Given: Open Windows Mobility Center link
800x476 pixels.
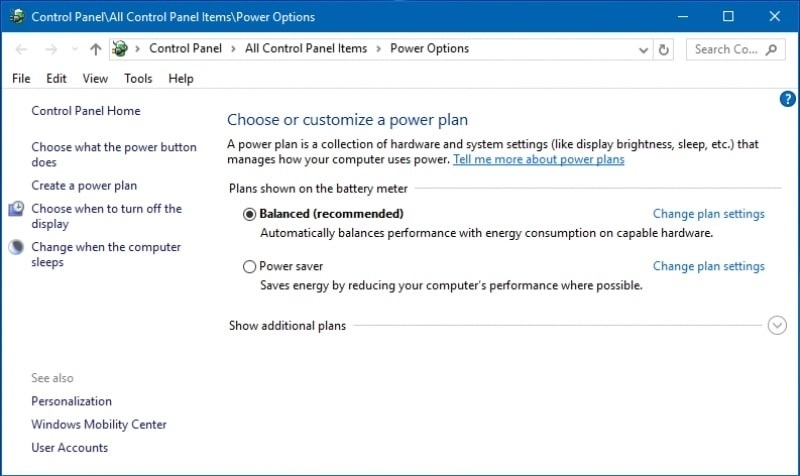Looking at the screenshot, I should [99, 424].
